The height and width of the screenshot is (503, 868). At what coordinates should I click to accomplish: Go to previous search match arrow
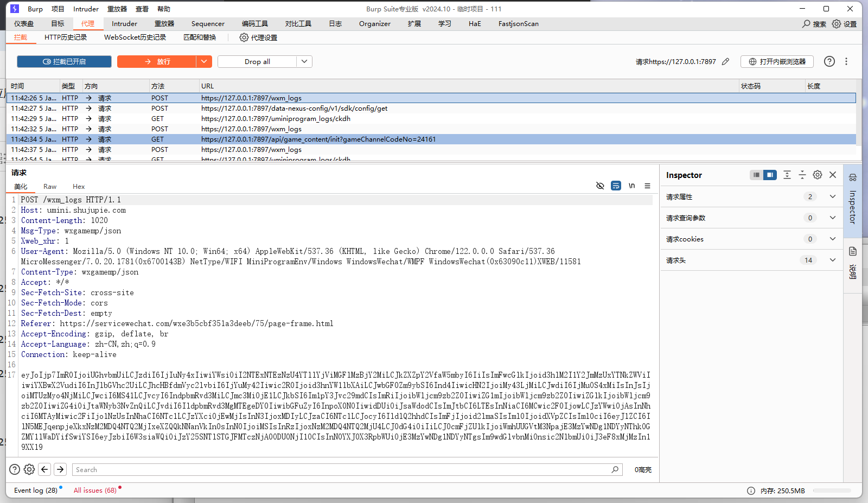coord(44,469)
